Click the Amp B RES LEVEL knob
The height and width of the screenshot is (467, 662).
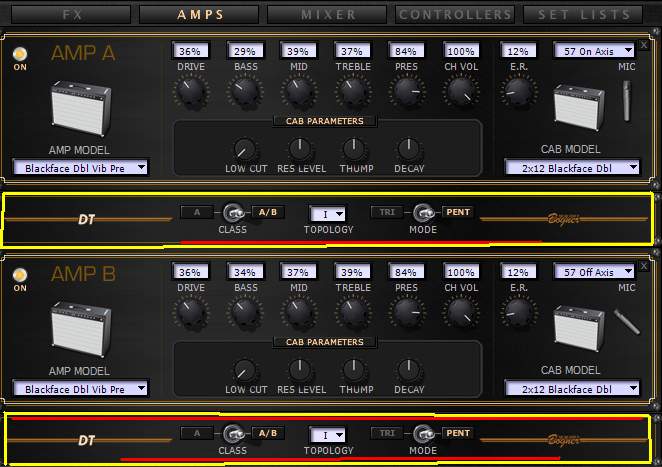coord(300,369)
